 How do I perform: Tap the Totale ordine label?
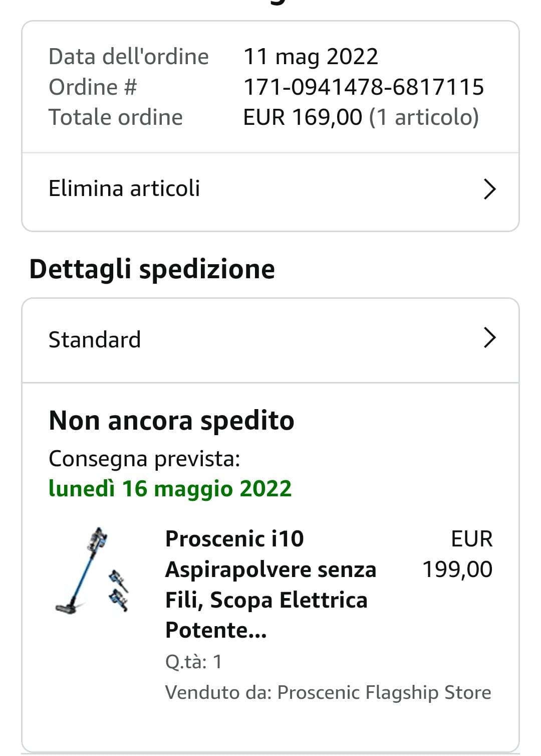coord(116,117)
